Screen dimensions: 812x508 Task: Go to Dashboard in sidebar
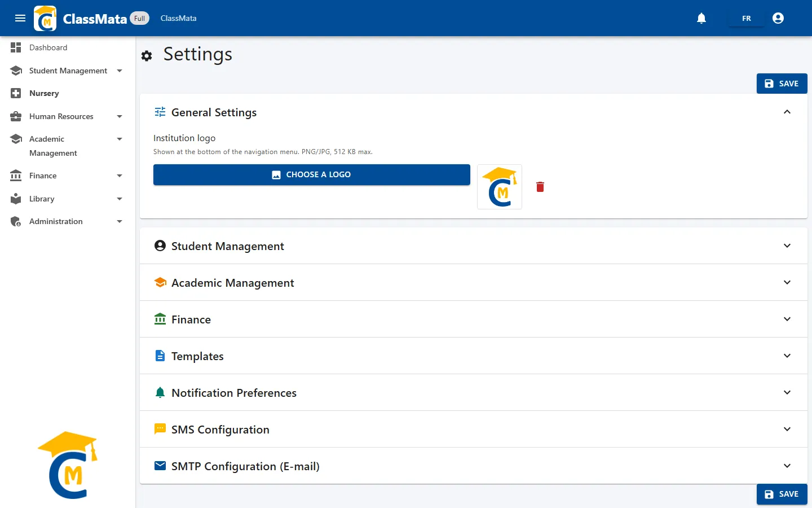[68, 47]
